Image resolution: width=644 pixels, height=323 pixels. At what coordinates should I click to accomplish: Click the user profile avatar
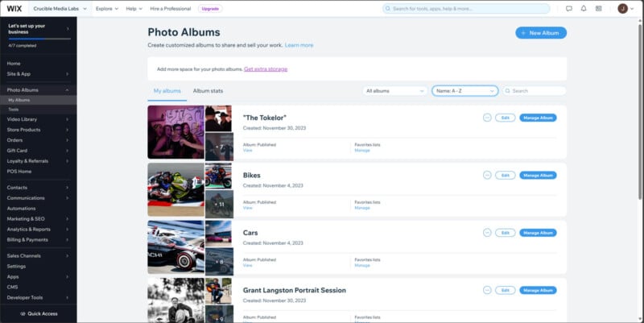(x=622, y=8)
